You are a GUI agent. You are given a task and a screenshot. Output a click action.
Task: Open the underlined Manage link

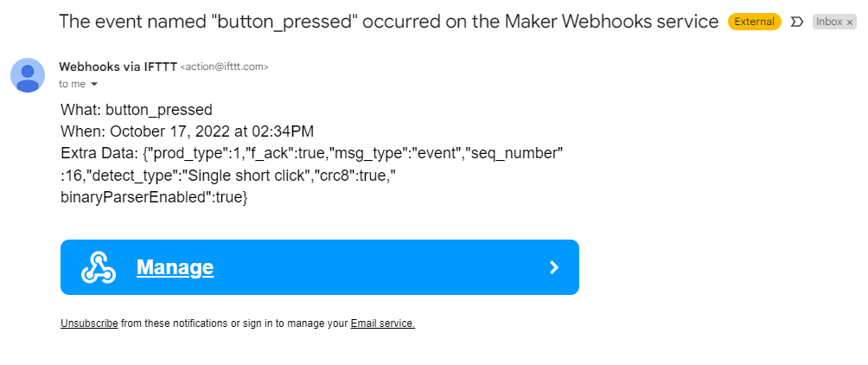[x=175, y=268]
